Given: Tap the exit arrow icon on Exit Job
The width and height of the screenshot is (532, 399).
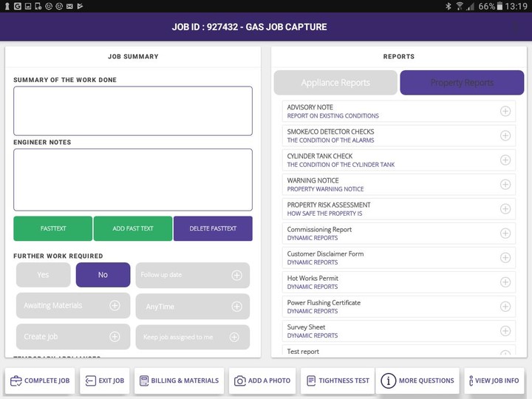Looking at the screenshot, I should coord(90,381).
